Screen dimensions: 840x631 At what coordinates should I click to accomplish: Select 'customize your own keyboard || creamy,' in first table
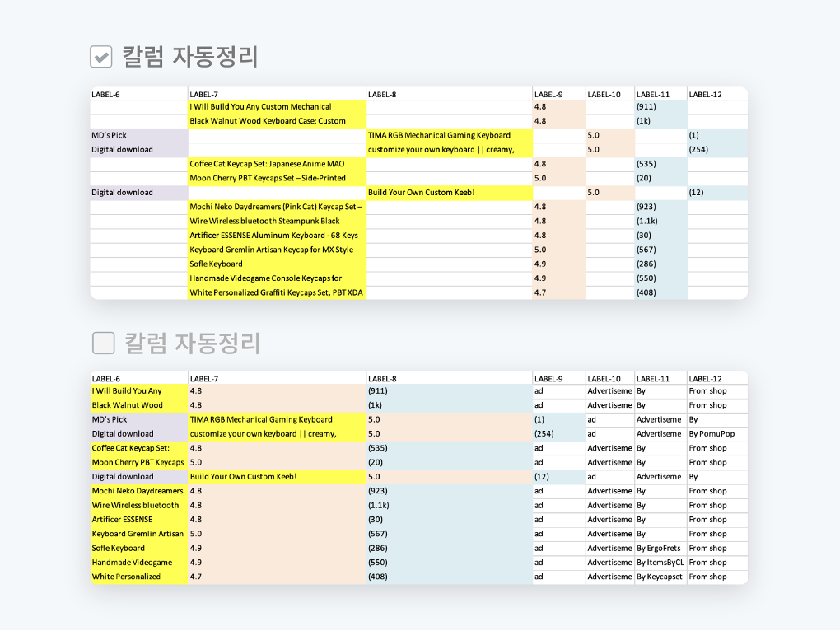pos(450,150)
